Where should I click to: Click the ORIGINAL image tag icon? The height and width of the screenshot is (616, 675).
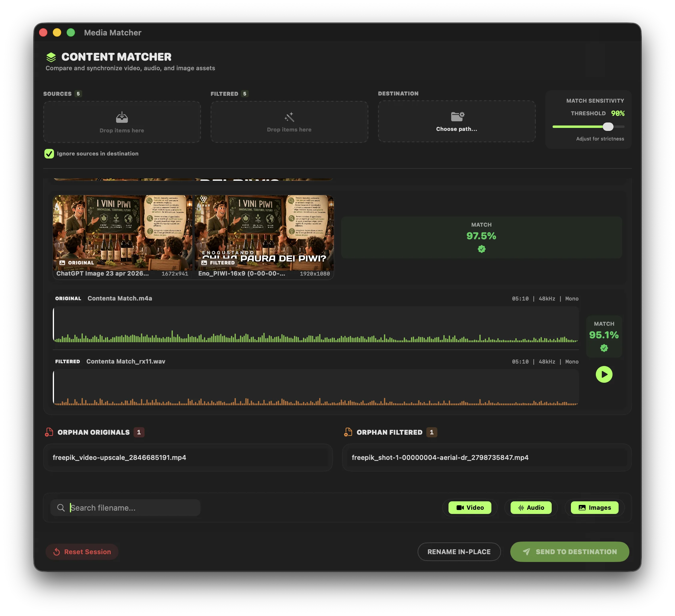point(62,263)
